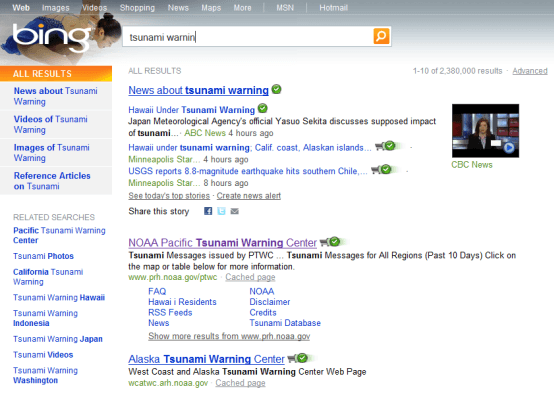This screenshot has height=395, width=554.
Task: Go to MSN
Action: [x=285, y=7]
